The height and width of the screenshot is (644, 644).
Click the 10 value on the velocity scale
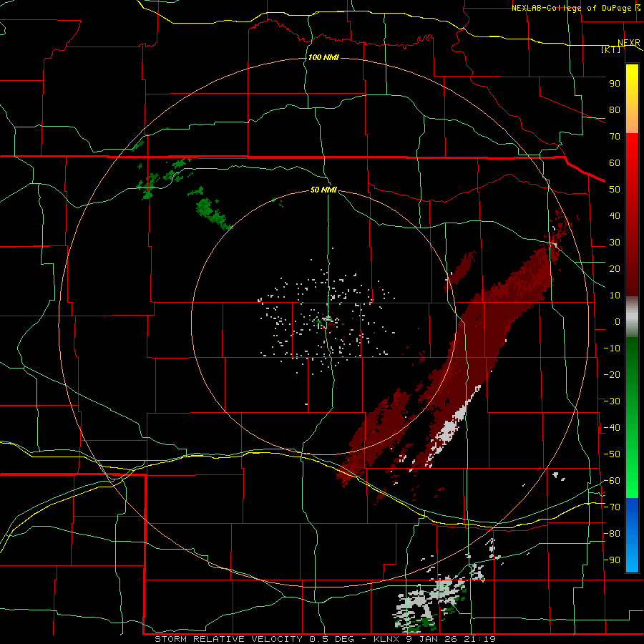coord(615,296)
